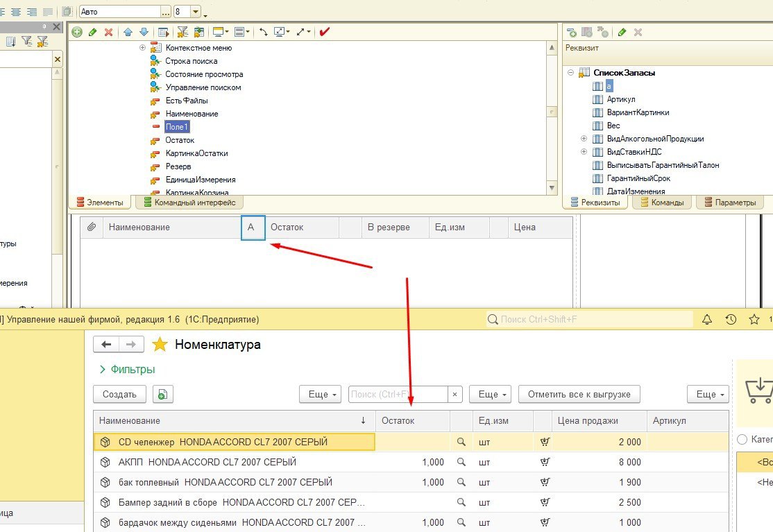Switch to the Элементы tab
This screenshot has height=532, width=773.
coord(100,203)
